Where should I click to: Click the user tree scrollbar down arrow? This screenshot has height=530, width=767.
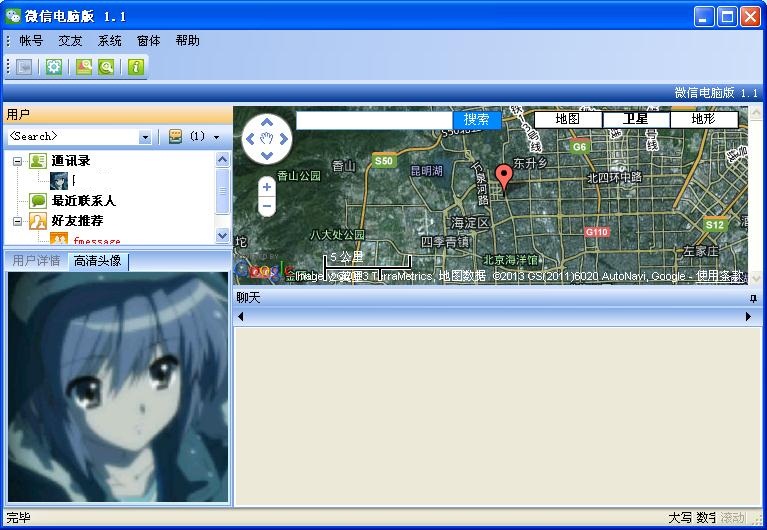[223, 235]
